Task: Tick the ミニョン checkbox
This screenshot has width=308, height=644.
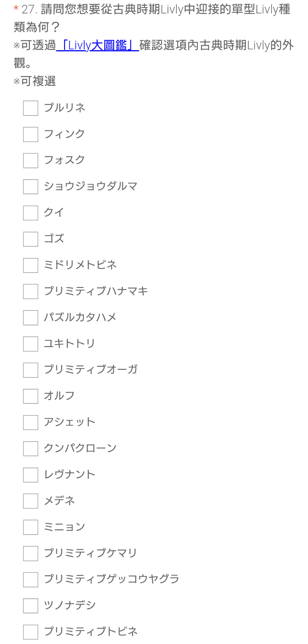Action: click(x=31, y=527)
